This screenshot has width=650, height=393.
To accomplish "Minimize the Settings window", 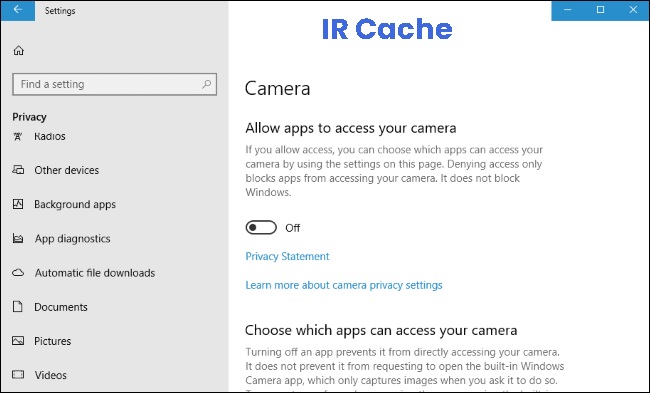I will tap(568, 10).
